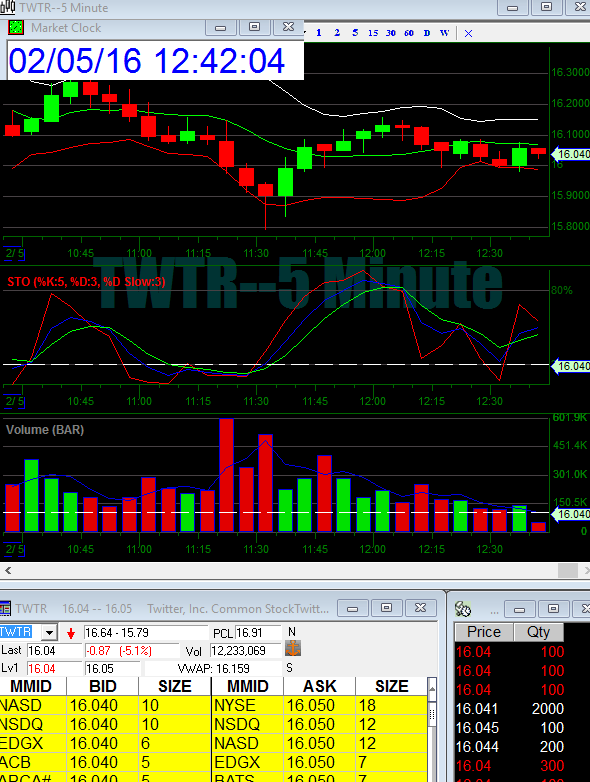Click the TWTR symbol input field

(20, 632)
